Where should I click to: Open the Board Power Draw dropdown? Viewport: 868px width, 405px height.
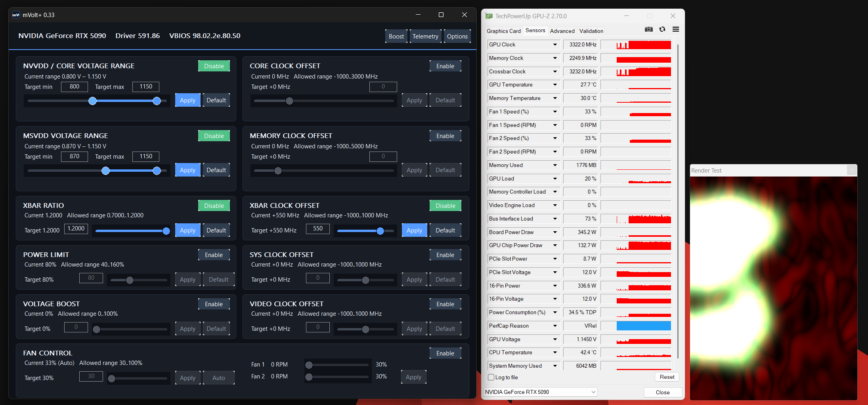tap(555, 232)
